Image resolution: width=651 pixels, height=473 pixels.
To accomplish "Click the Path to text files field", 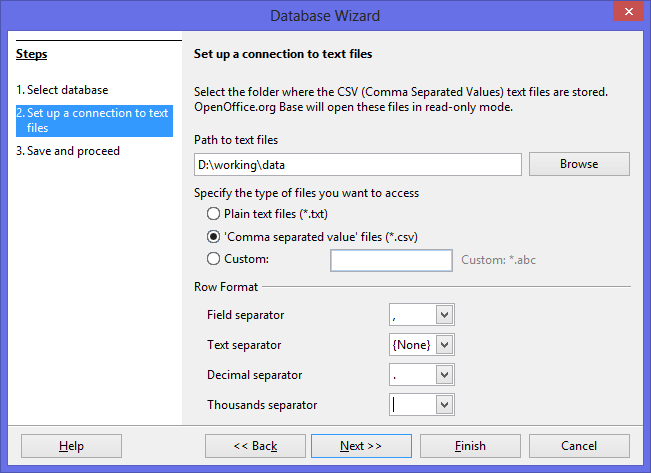I will pos(357,164).
